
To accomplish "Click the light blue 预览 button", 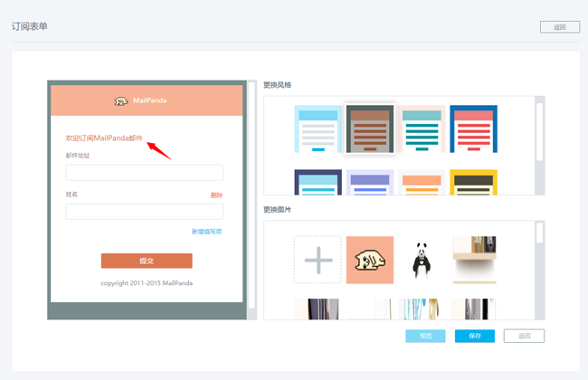I will point(425,336).
